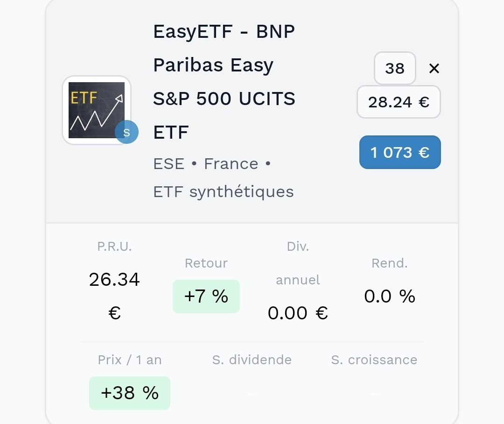504x424 pixels.
Task: Click the Rend. label
Action: pos(390,263)
